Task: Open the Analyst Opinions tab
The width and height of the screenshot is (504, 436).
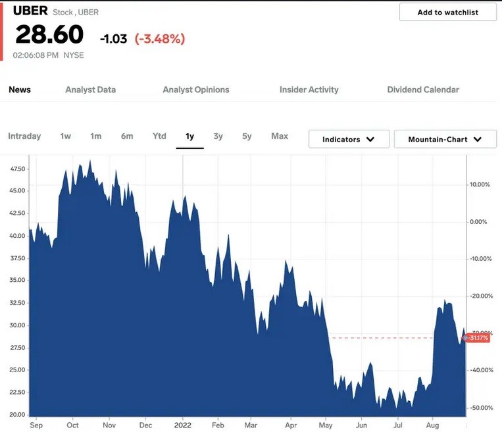Action: pyautogui.click(x=196, y=90)
